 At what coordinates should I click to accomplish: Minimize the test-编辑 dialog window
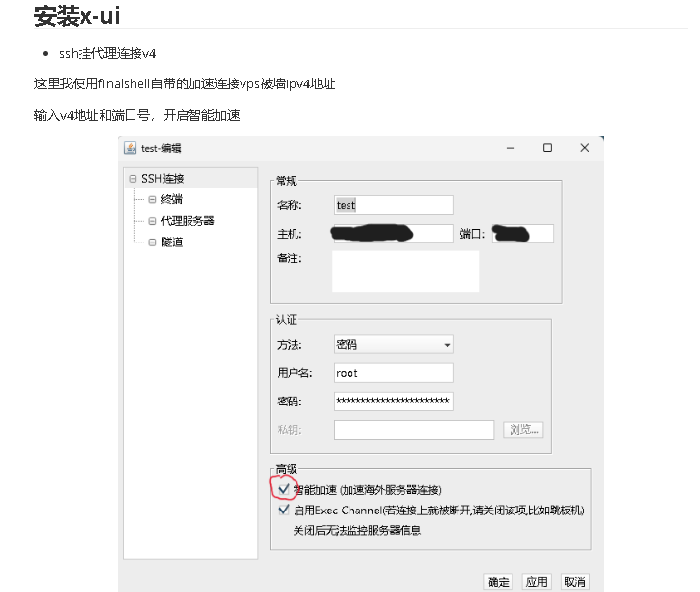click(511, 148)
